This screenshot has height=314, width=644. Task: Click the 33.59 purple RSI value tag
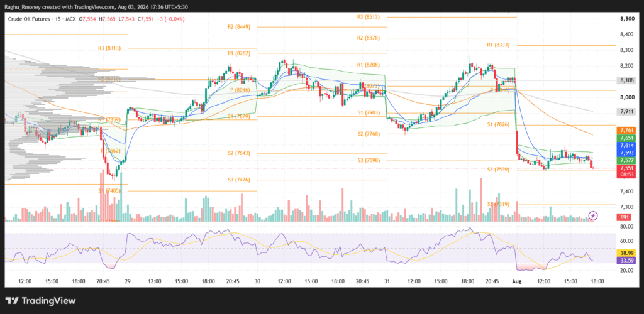(626, 259)
